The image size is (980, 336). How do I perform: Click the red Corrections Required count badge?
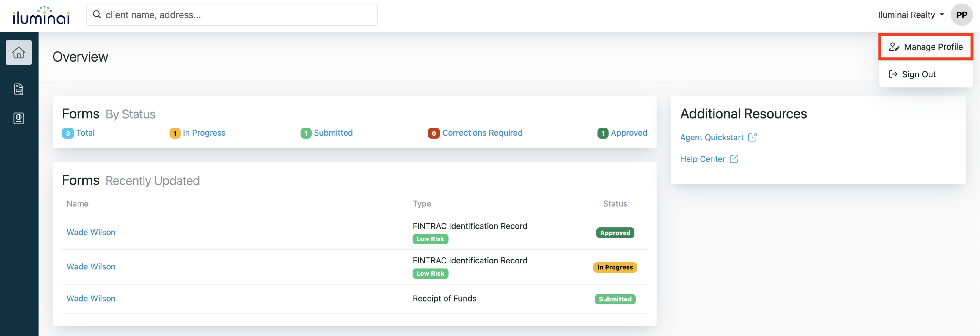tap(434, 133)
